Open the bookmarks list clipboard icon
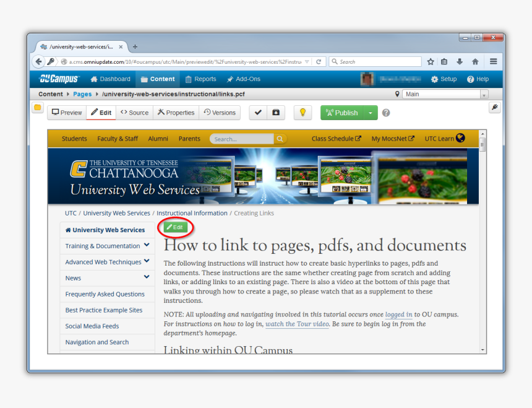This screenshot has width=532, height=408. (x=444, y=62)
